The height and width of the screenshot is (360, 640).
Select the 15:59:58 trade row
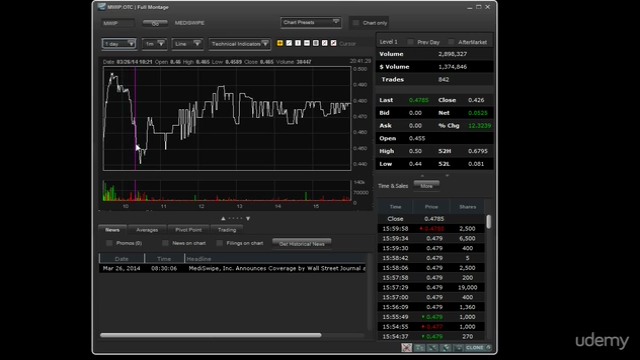(431, 229)
